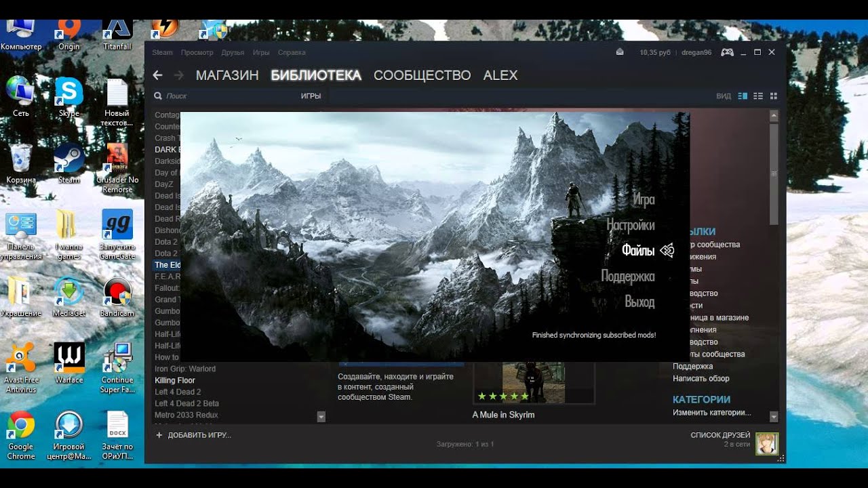Open ИГРЫ library filter dropdown

[x=311, y=96]
